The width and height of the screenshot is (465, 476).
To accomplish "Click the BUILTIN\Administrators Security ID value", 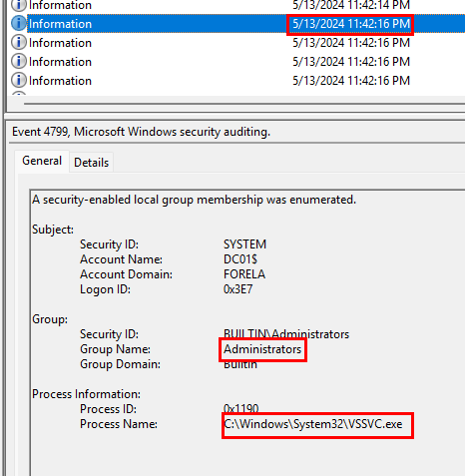I will click(x=286, y=334).
